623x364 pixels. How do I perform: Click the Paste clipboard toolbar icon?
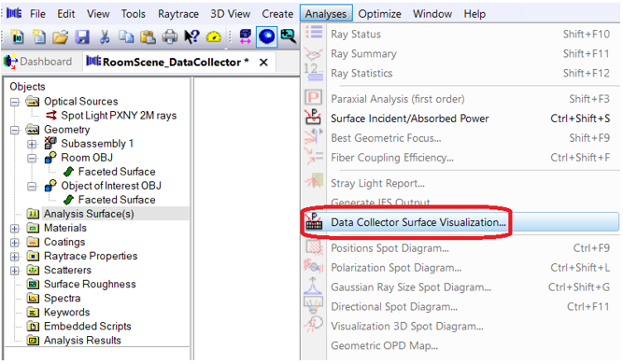148,37
